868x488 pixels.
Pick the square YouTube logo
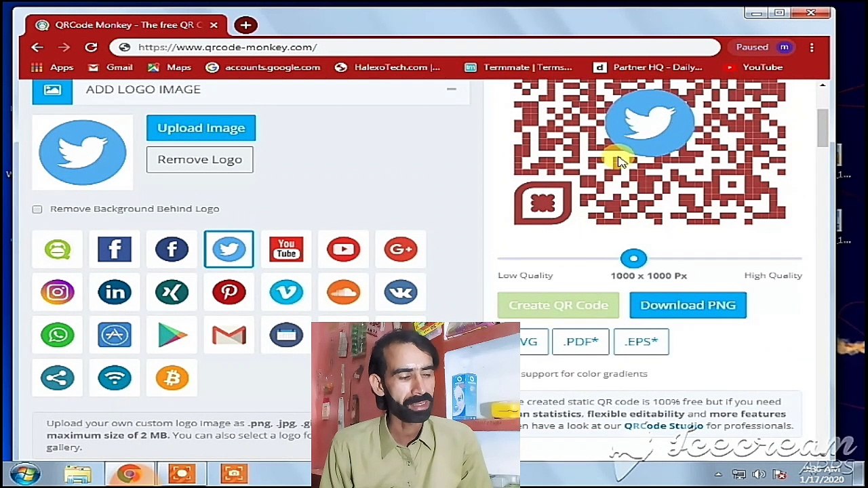pos(286,249)
